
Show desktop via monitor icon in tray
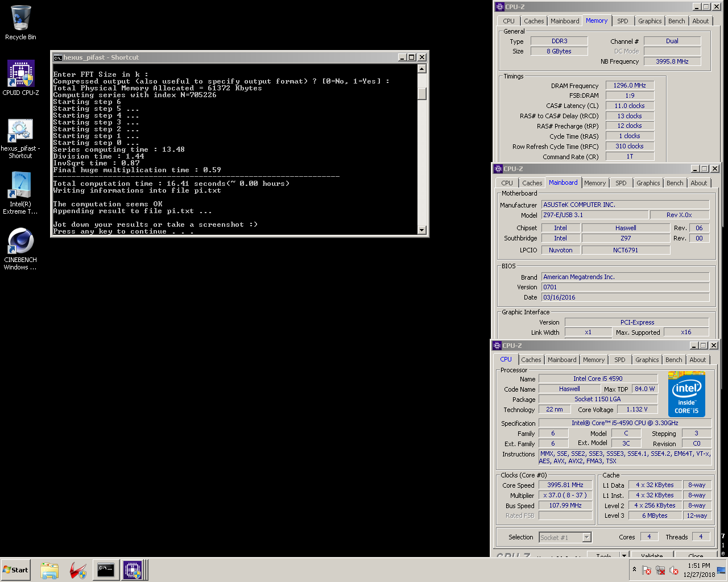[x=722, y=570]
